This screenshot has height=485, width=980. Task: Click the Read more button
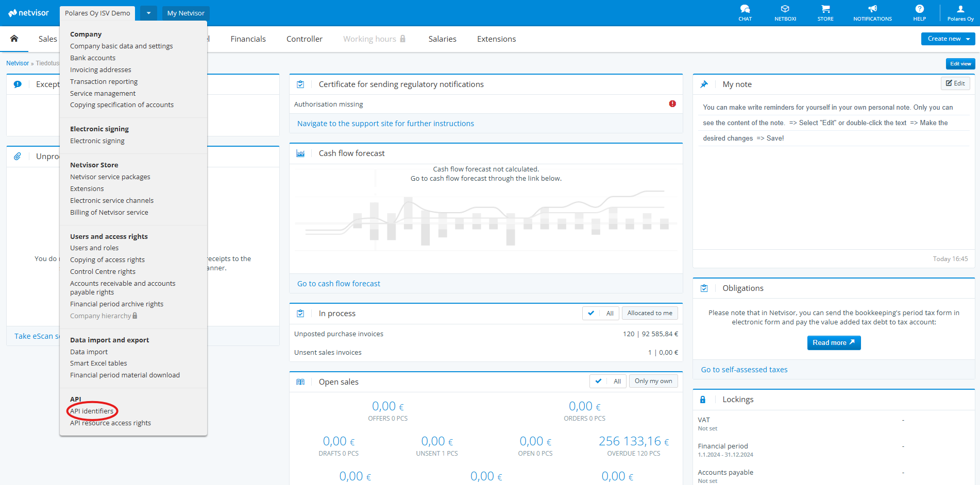point(833,343)
